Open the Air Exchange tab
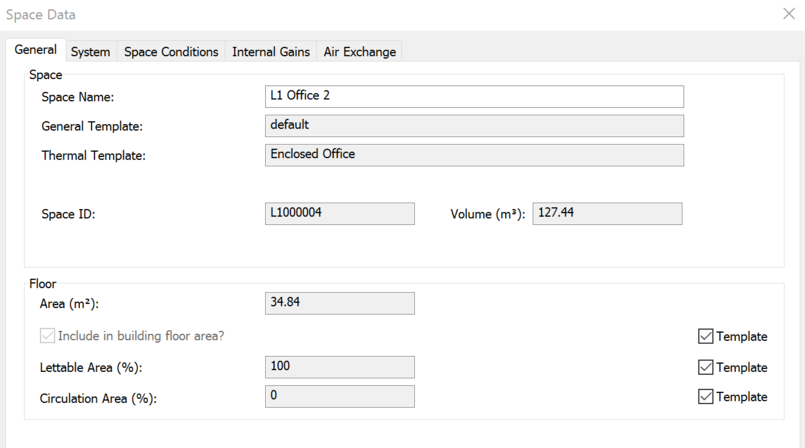 360,52
